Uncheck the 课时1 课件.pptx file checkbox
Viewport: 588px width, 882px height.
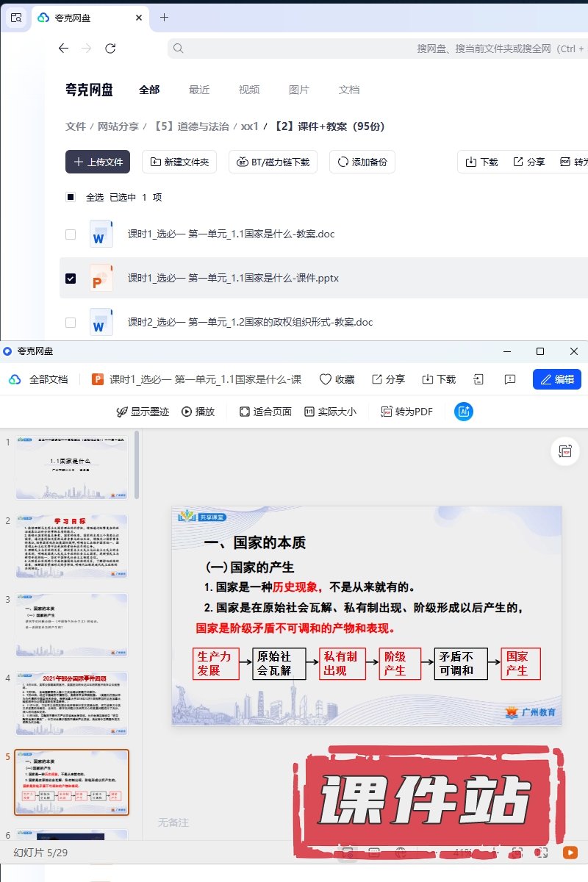(x=71, y=279)
